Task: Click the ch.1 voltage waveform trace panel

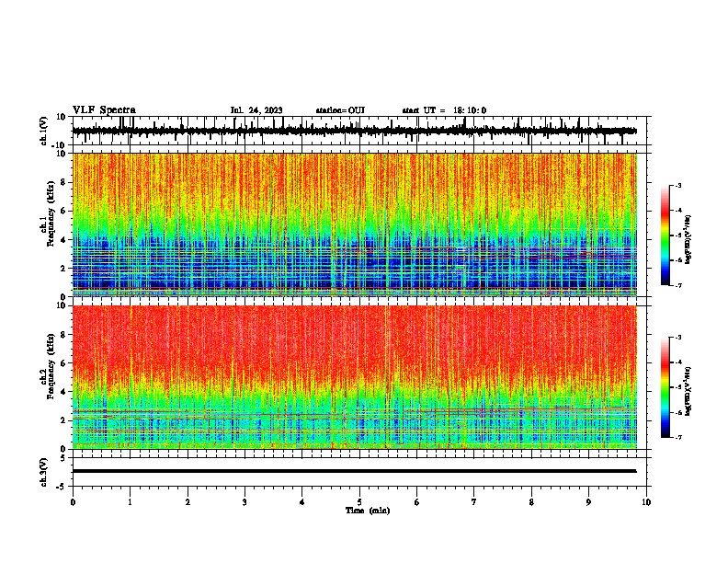Action: (359, 131)
